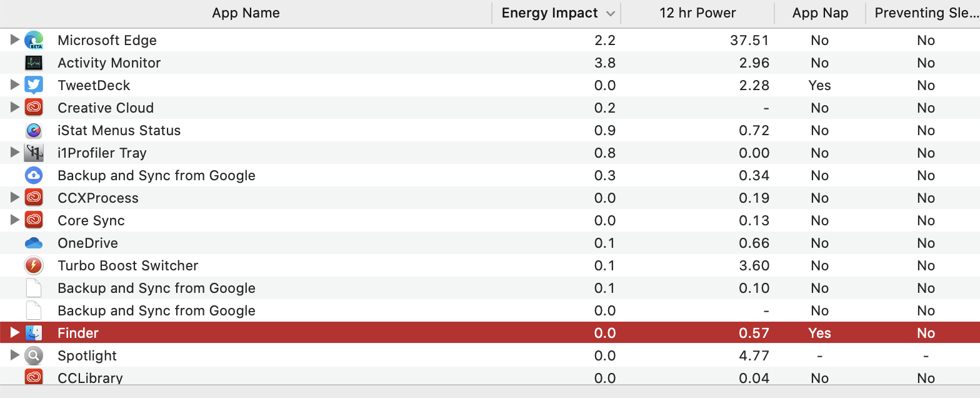Click Spotlight's 4.77 power value
The width and height of the screenshot is (980, 398).
point(754,355)
